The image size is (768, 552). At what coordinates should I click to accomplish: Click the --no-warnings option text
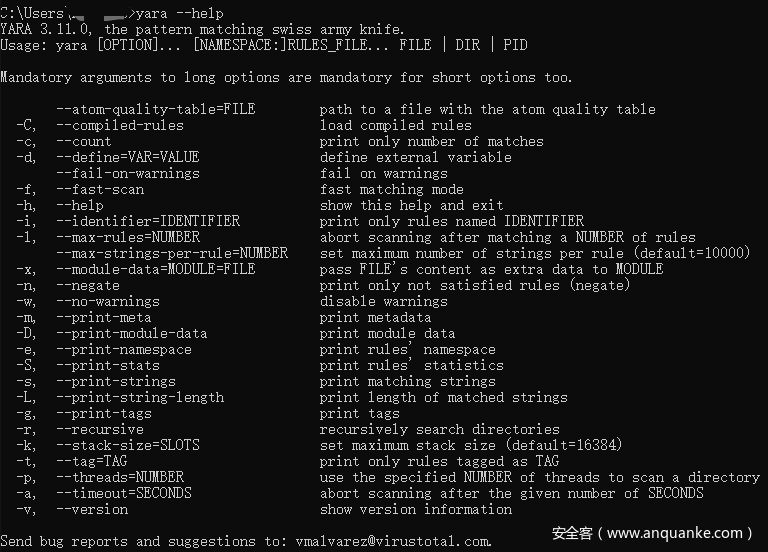(x=107, y=301)
